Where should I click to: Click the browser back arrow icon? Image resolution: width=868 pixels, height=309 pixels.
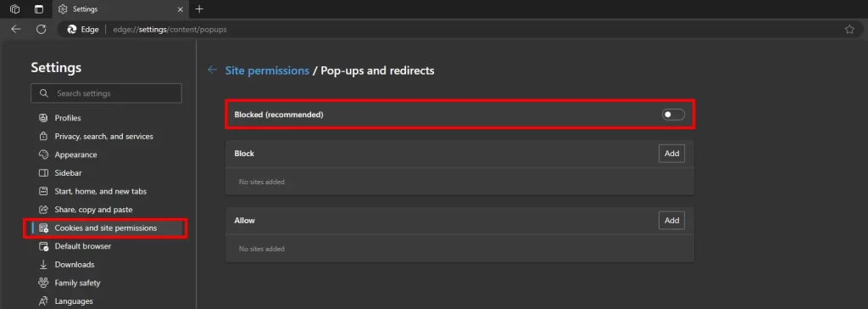16,30
